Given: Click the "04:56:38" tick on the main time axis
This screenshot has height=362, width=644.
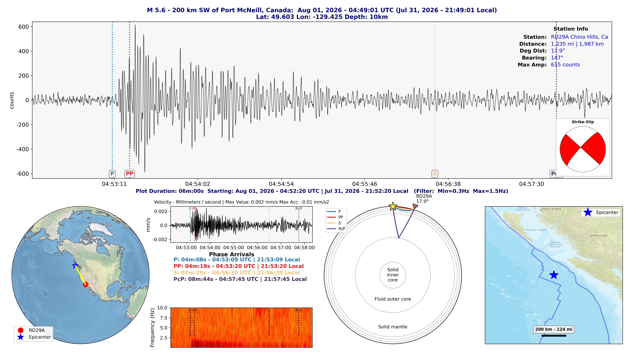Looking at the screenshot, I should [x=448, y=184].
